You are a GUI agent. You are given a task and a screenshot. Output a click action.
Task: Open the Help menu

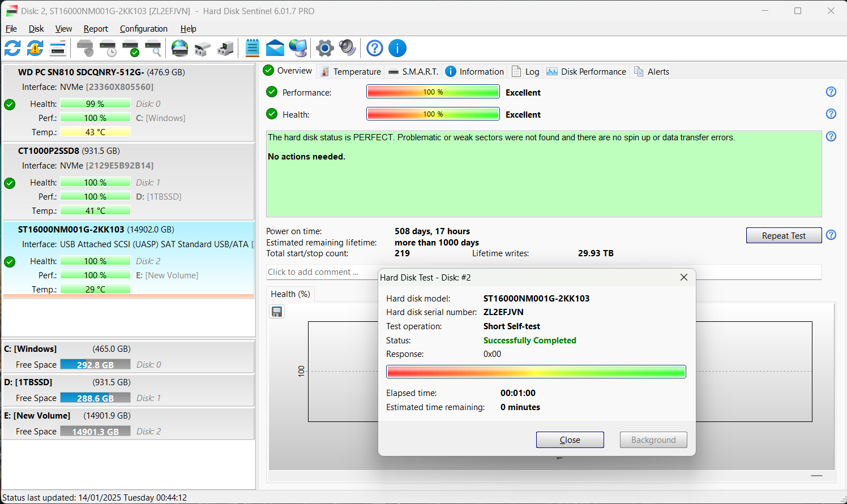tap(189, 29)
